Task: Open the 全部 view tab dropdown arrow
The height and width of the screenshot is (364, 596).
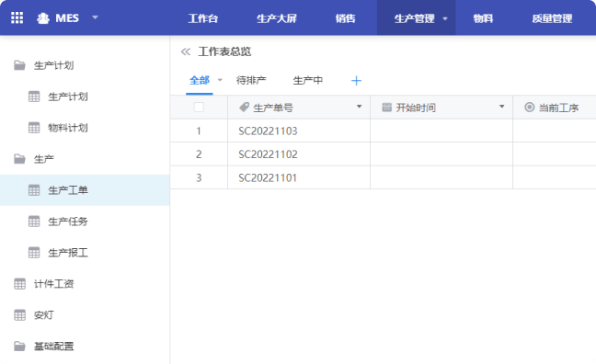Action: tap(220, 80)
